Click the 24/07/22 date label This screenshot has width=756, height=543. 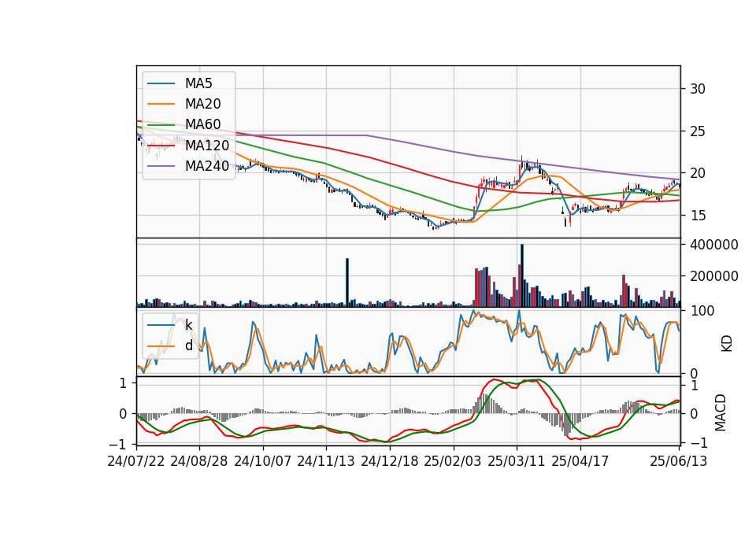tap(136, 461)
